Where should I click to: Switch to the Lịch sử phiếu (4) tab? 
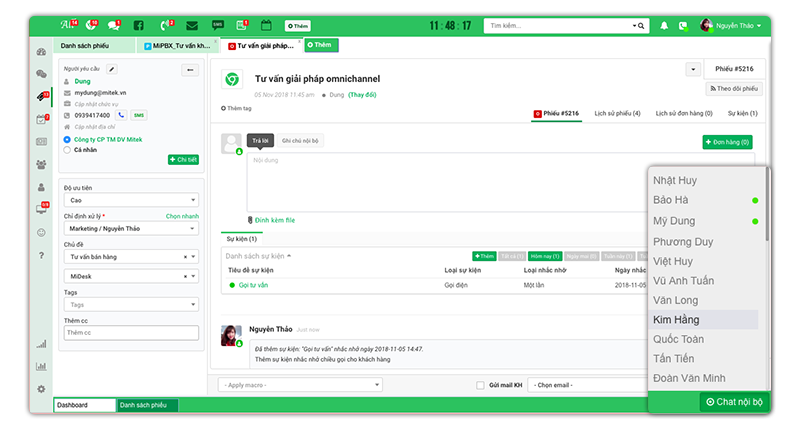pos(617,113)
